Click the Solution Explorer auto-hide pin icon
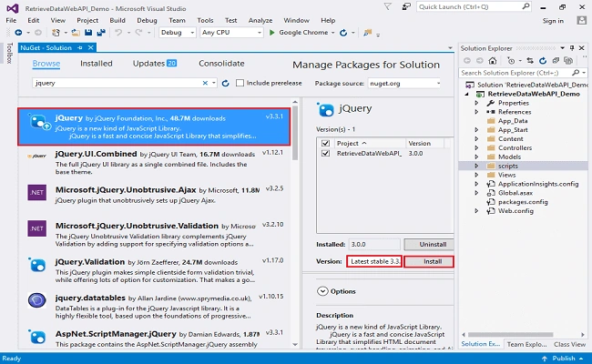Image resolution: width=592 pixels, height=364 pixels. click(x=572, y=48)
